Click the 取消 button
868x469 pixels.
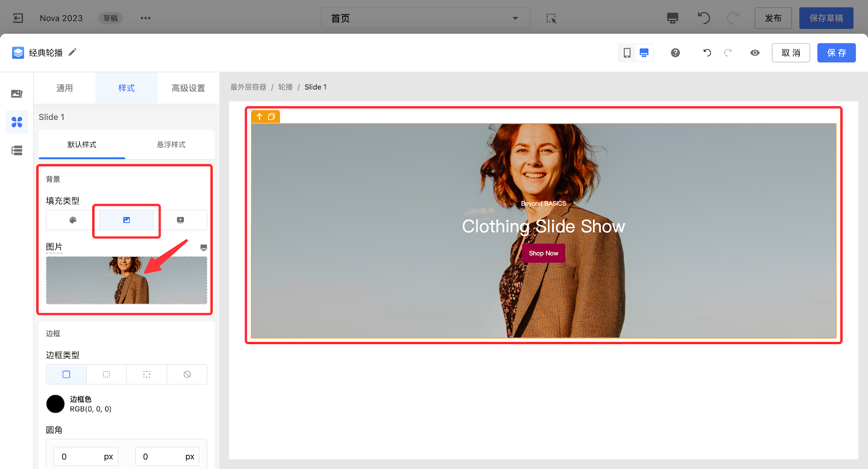click(x=790, y=53)
